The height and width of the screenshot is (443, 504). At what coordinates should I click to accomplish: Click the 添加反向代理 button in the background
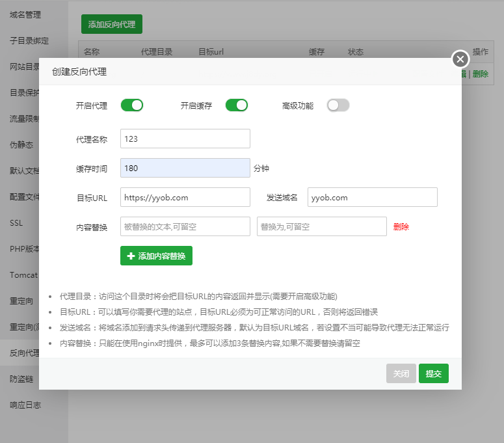click(112, 24)
